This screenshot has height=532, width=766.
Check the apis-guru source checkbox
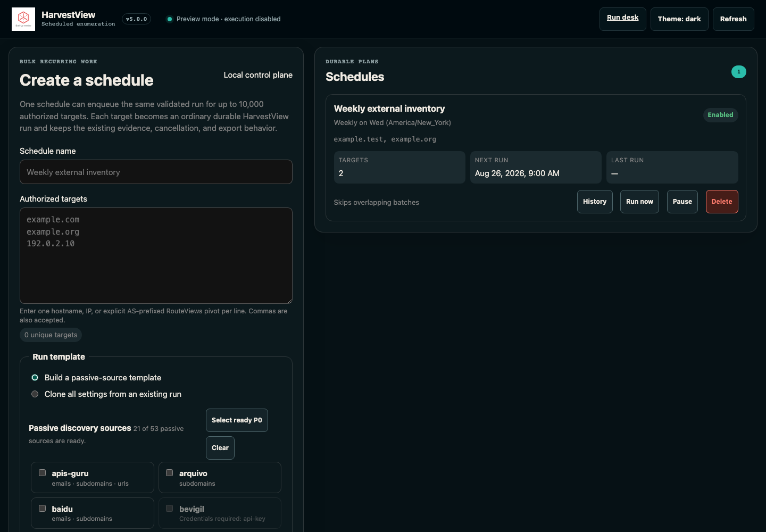coord(43,473)
